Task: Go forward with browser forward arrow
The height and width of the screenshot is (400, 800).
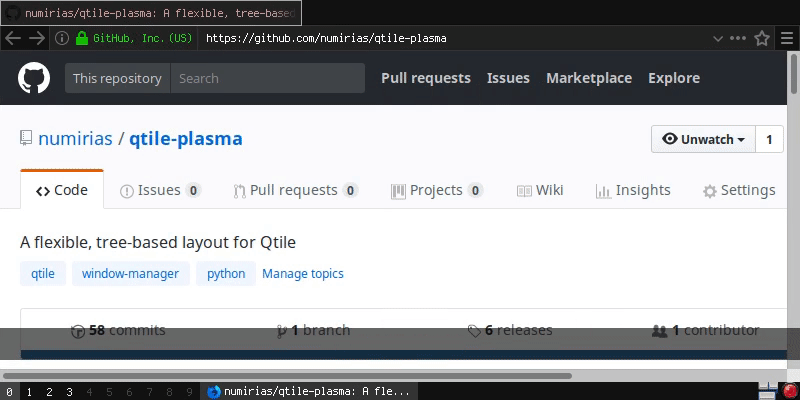Action: (37, 38)
